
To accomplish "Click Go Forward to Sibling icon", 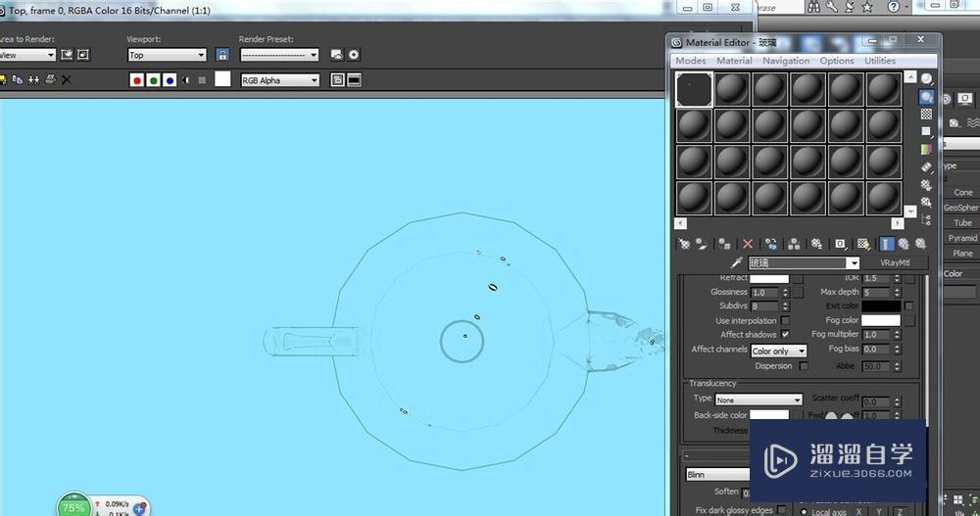I will pyautogui.click(x=920, y=244).
